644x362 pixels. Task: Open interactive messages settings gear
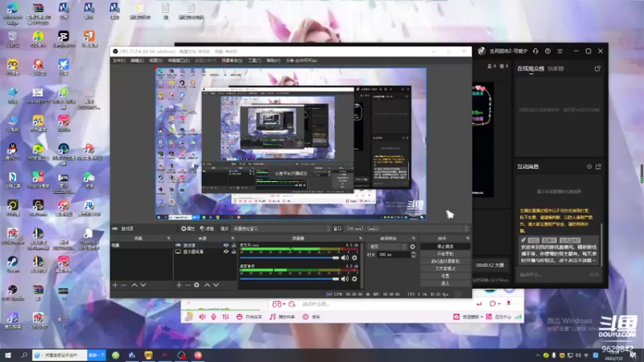[x=589, y=167]
